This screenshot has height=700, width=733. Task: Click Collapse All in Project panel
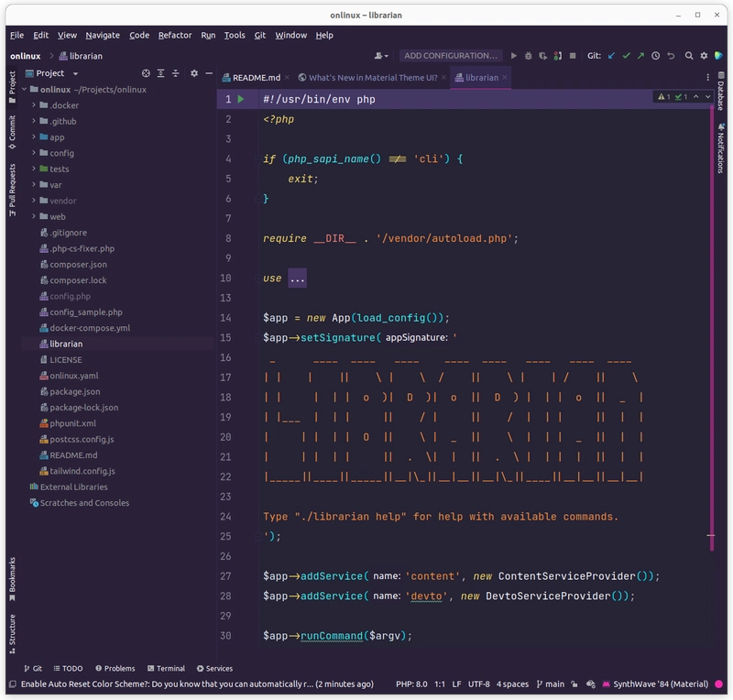[x=175, y=73]
